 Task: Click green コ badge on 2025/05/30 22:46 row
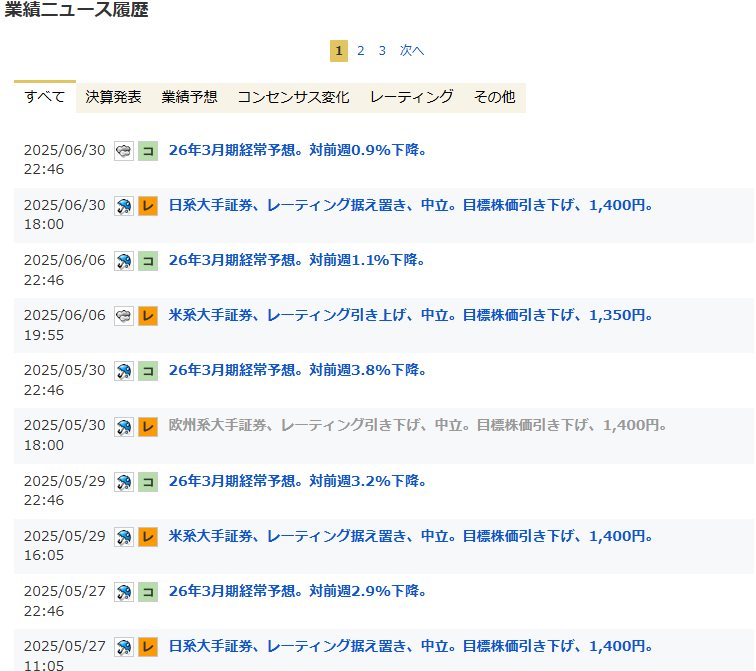[148, 371]
